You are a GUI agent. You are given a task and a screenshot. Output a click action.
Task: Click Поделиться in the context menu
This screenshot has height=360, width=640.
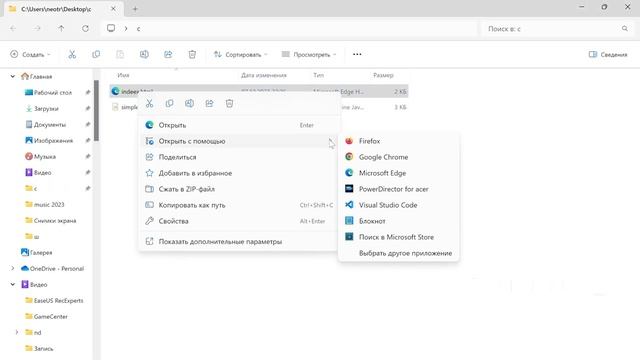pos(239,157)
